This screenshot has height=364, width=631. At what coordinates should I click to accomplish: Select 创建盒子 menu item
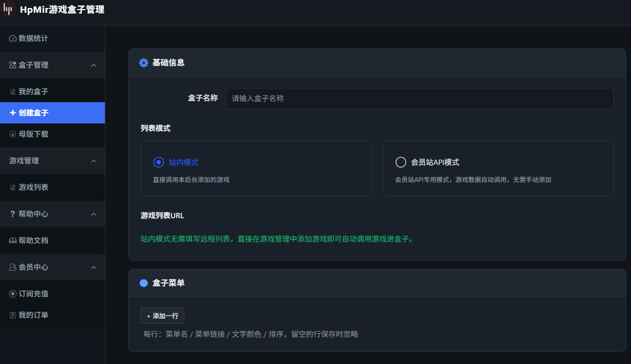click(x=52, y=113)
